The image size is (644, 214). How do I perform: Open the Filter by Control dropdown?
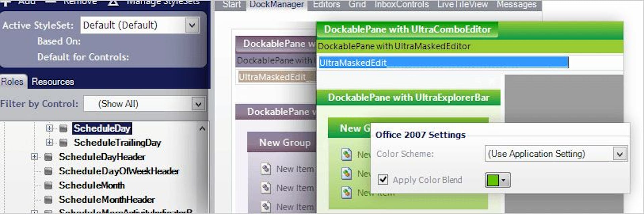pyautogui.click(x=198, y=104)
